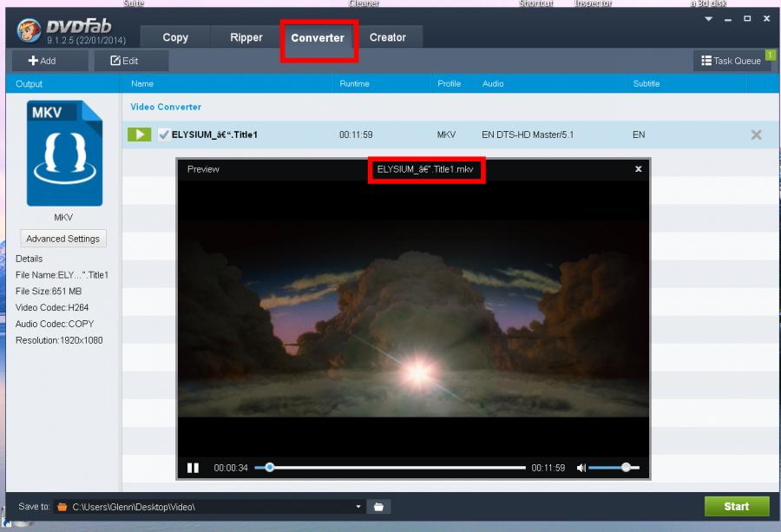The height and width of the screenshot is (532, 781).
Task: Click the Video Converter group label
Action: pos(166,107)
